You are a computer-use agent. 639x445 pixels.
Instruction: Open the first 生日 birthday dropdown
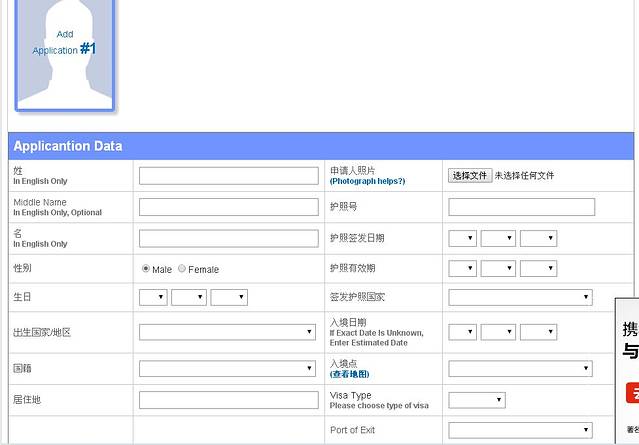(x=153, y=297)
